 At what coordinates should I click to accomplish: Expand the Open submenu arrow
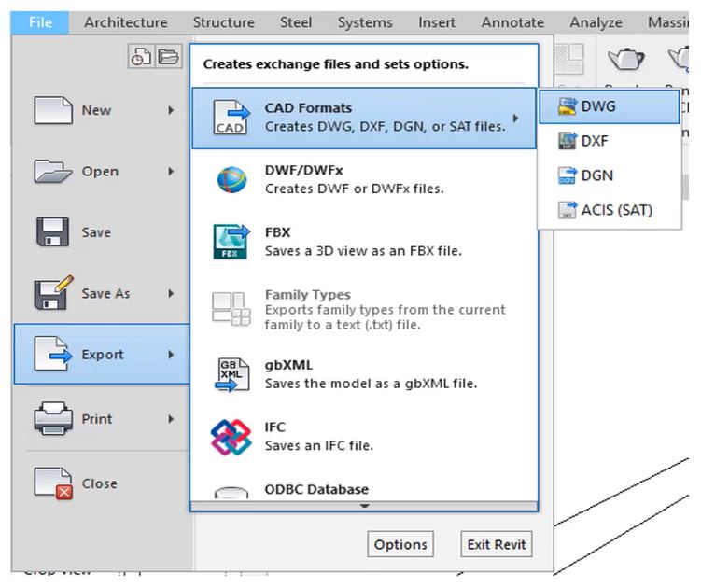(x=171, y=171)
